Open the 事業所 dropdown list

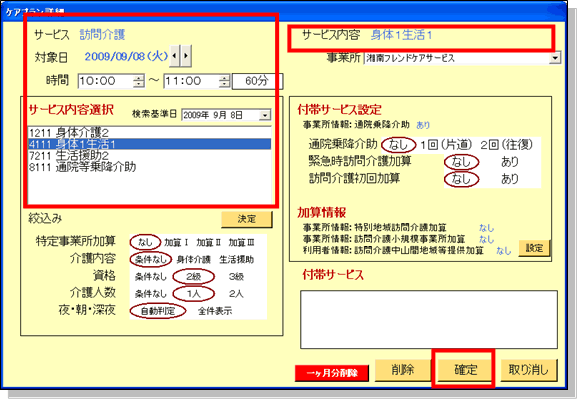point(555,58)
